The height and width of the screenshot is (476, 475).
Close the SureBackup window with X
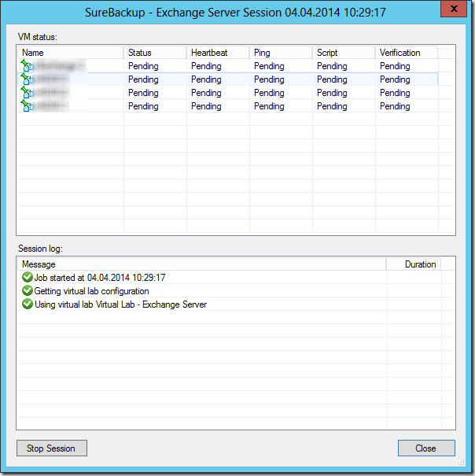coord(454,9)
